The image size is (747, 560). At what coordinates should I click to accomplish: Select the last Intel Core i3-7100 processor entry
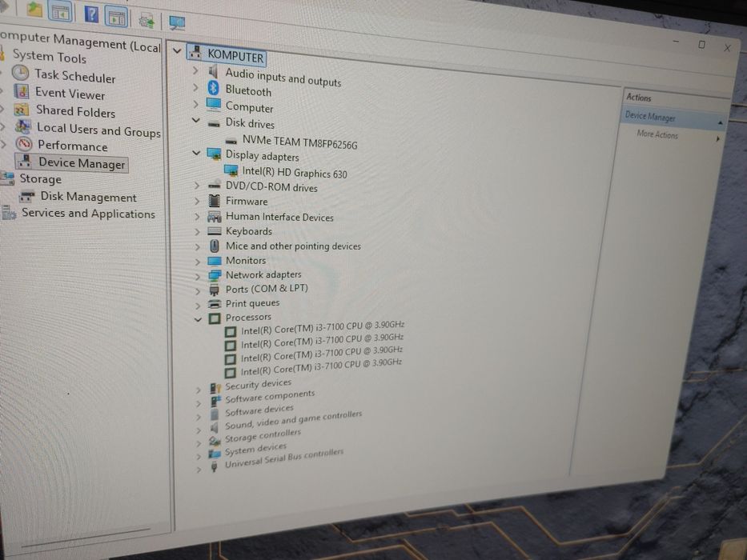(x=320, y=367)
